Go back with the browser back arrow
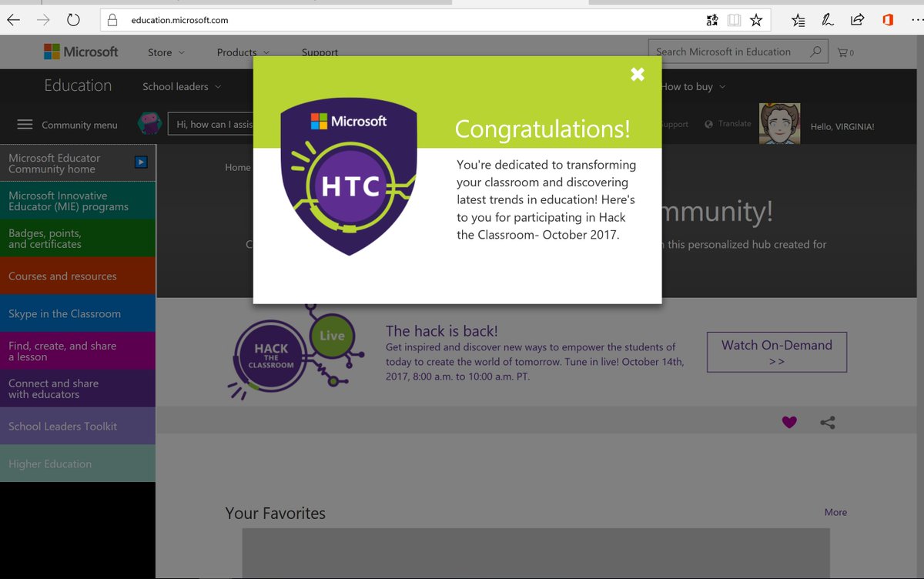 pyautogui.click(x=14, y=20)
